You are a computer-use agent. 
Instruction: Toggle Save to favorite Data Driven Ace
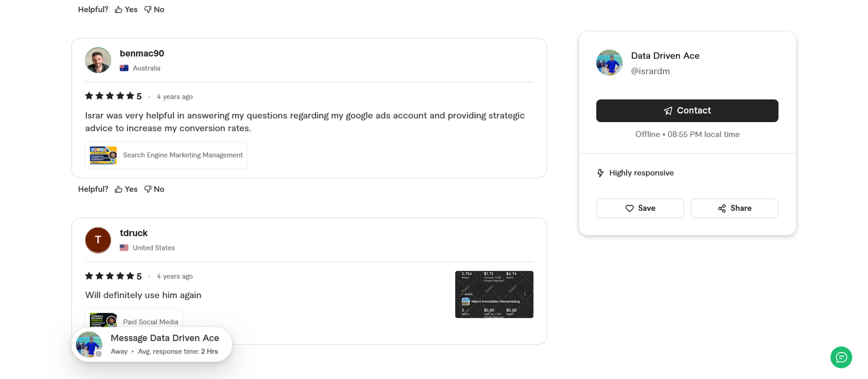640,208
